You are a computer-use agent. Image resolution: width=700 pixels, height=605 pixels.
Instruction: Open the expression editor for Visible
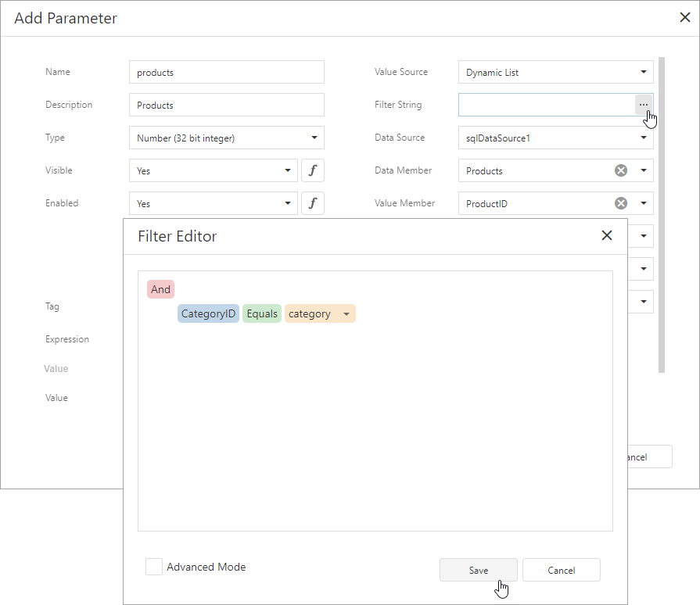313,170
